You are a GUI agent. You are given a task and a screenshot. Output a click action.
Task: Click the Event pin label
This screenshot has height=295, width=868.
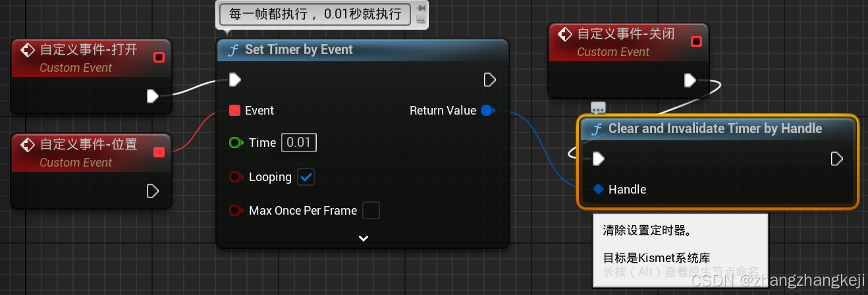259,111
